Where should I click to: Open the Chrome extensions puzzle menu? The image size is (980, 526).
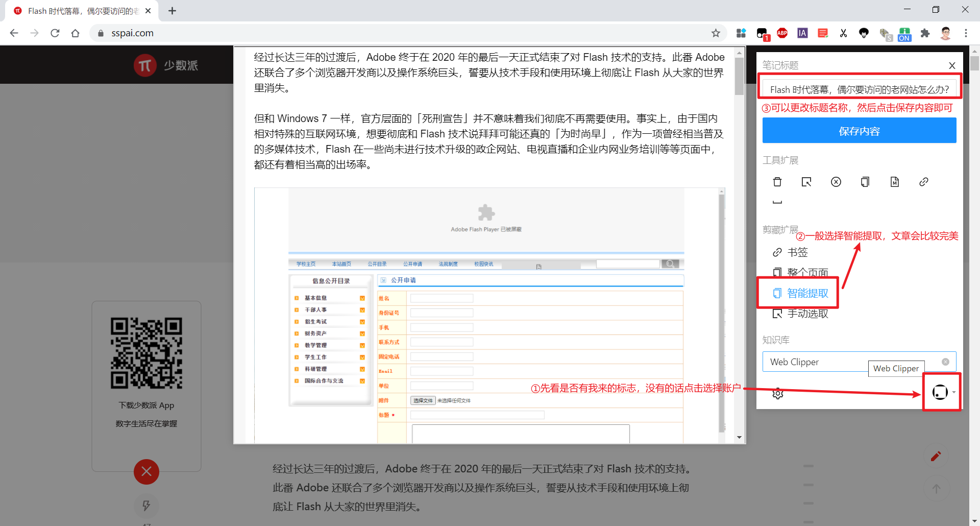point(925,33)
